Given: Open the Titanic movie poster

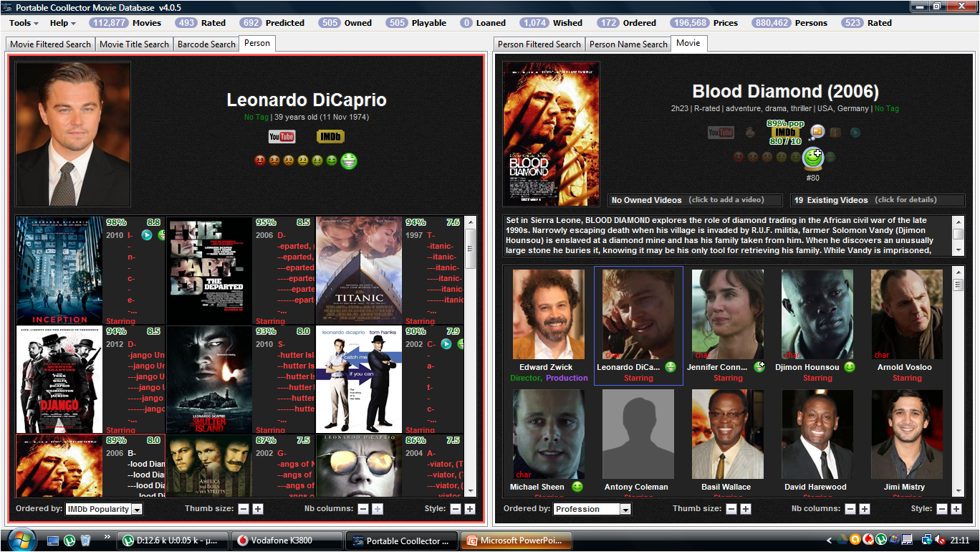Looking at the screenshot, I should click(x=359, y=270).
